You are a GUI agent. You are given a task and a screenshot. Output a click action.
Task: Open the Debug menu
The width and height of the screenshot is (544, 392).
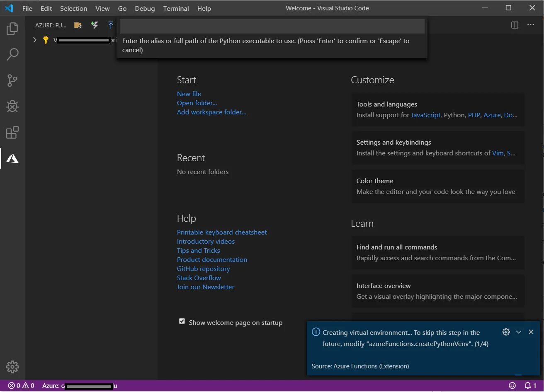tap(145, 8)
